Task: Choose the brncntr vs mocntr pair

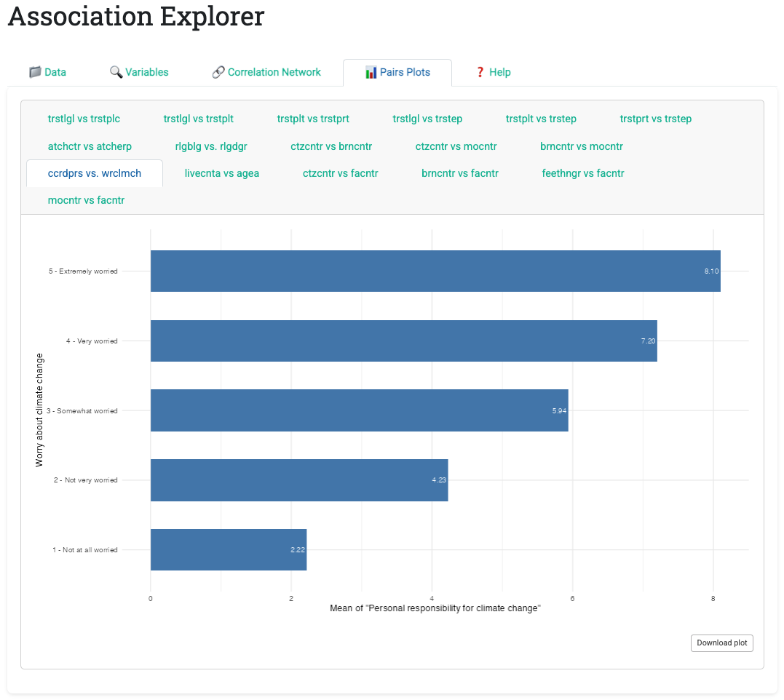Action: (581, 146)
